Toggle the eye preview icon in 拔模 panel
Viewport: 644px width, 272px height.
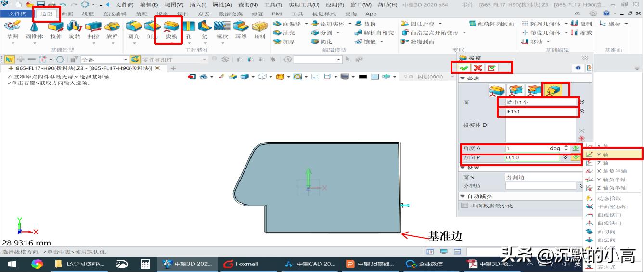579,68
